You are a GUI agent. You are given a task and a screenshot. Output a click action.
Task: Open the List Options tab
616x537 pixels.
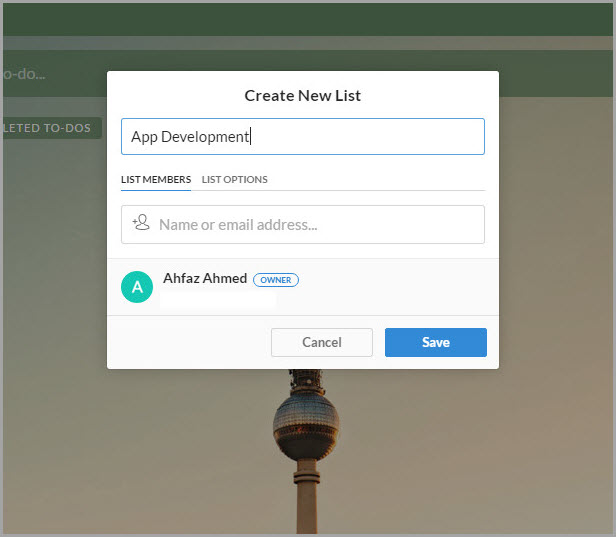235,180
